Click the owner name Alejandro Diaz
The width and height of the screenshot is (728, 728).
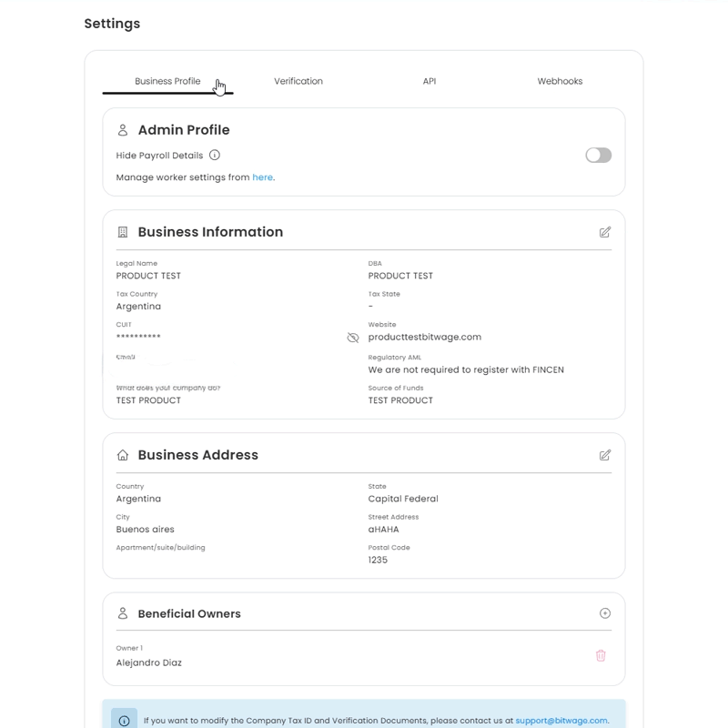tap(149, 662)
